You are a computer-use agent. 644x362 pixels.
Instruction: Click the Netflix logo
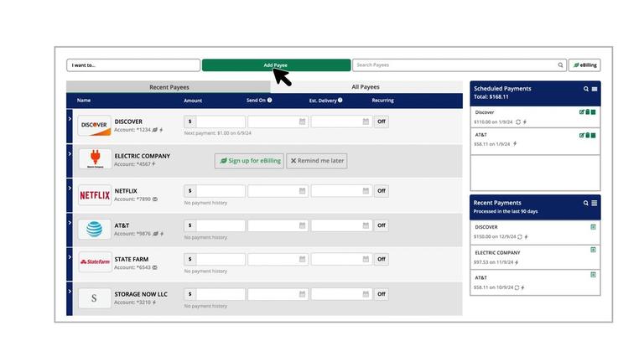click(x=95, y=195)
